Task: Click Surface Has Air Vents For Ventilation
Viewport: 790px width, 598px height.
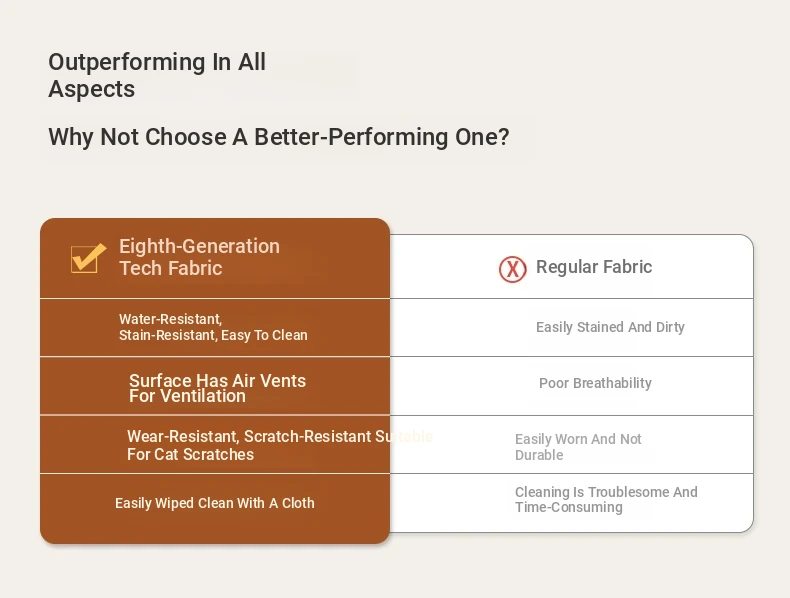Action: [x=217, y=388]
